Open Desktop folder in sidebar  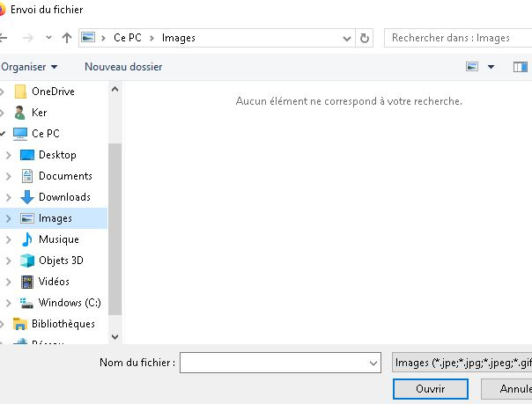tap(57, 155)
